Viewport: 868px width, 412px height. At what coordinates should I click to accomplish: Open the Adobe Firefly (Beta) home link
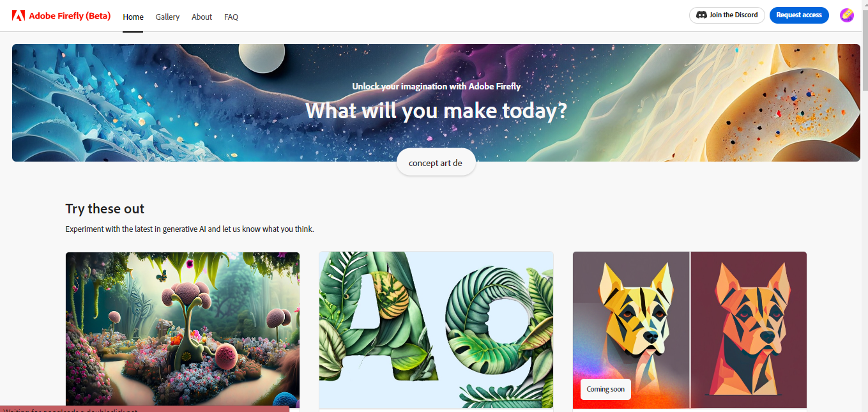click(61, 16)
